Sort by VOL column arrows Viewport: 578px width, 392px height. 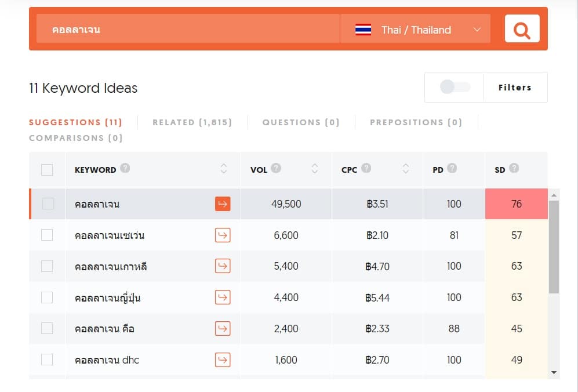315,169
